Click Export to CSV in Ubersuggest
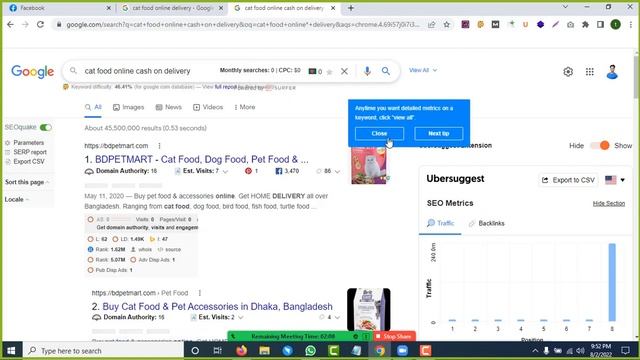 tap(568, 180)
